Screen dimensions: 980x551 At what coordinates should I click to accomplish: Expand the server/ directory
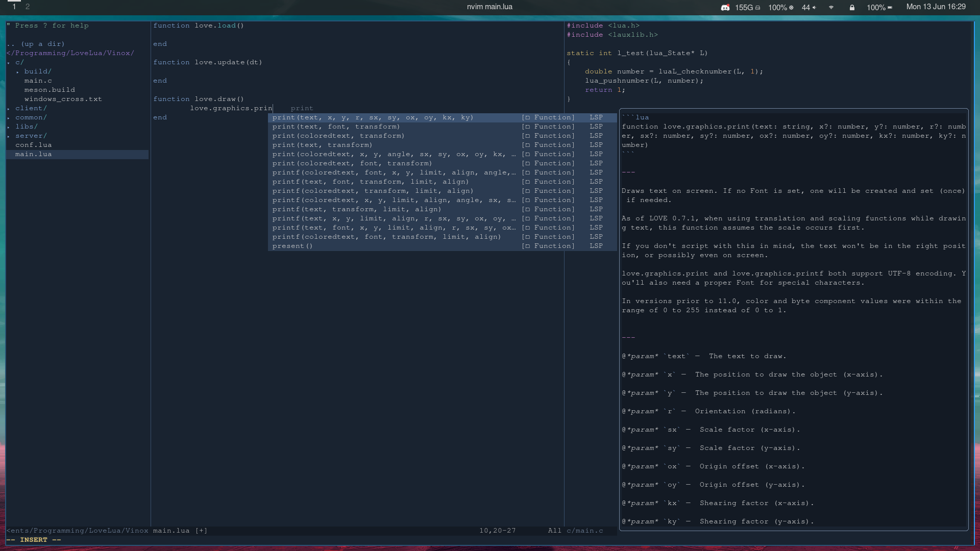tap(31, 135)
